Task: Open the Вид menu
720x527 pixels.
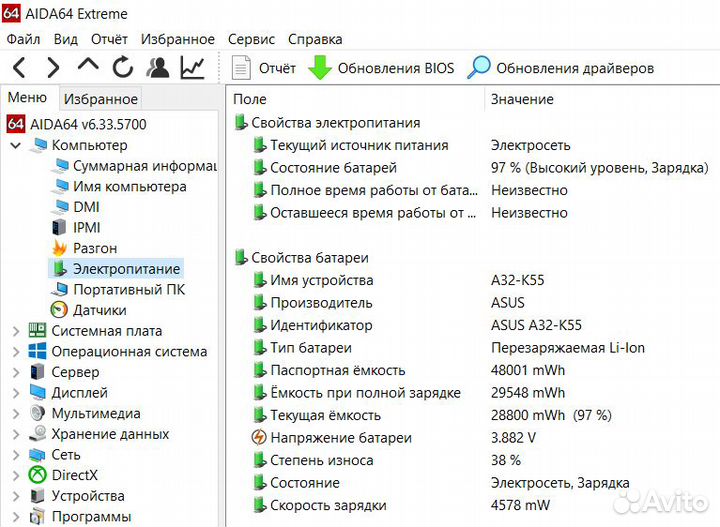Action: (66, 39)
